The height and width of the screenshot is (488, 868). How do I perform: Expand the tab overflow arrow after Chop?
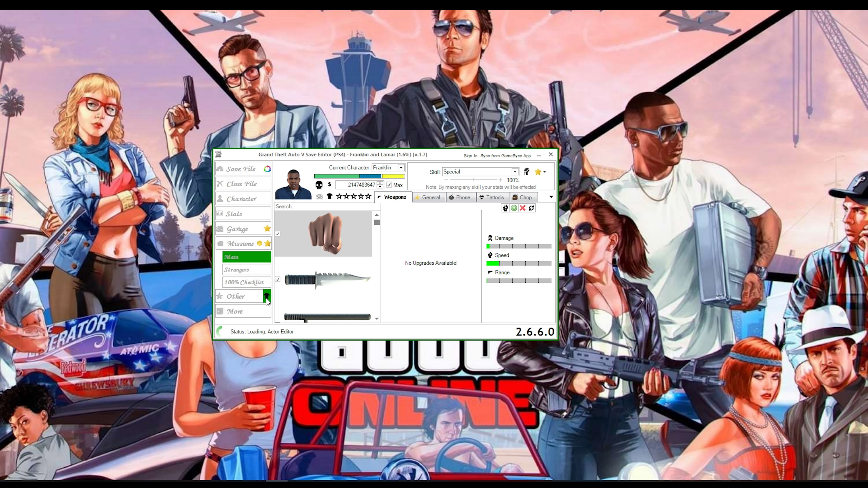[551, 197]
